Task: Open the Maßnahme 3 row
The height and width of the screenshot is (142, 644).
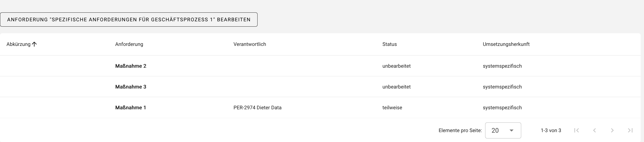Action: coord(131,87)
